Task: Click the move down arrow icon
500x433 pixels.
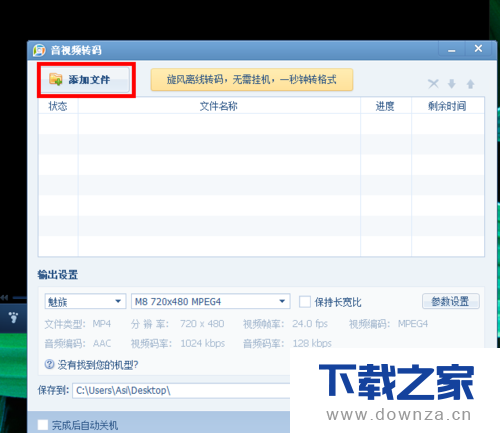Action: tap(452, 84)
